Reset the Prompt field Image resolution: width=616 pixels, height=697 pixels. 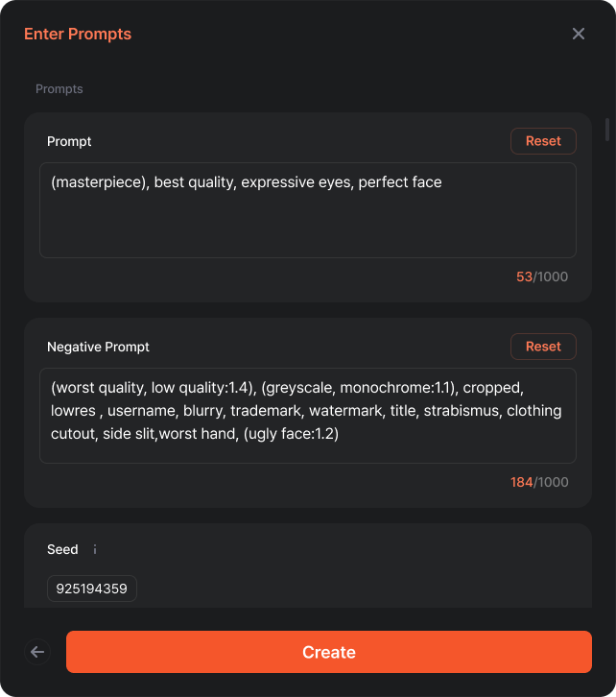tap(543, 141)
